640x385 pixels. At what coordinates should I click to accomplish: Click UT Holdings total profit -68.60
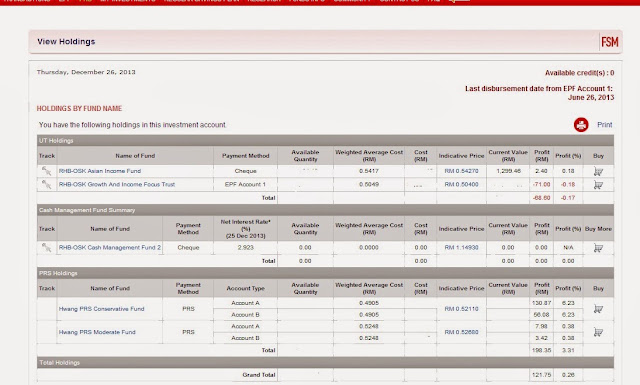542,198
